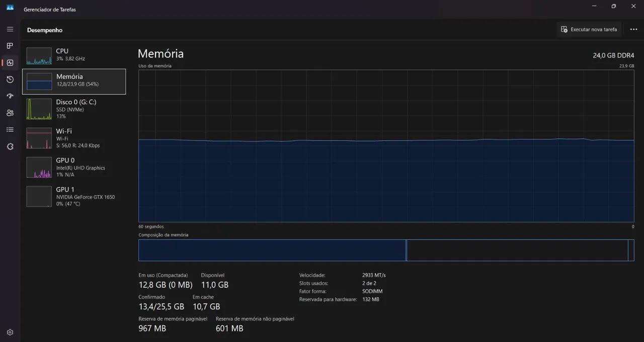Select the CPU performance item
This screenshot has width=644, height=342.
(74, 55)
